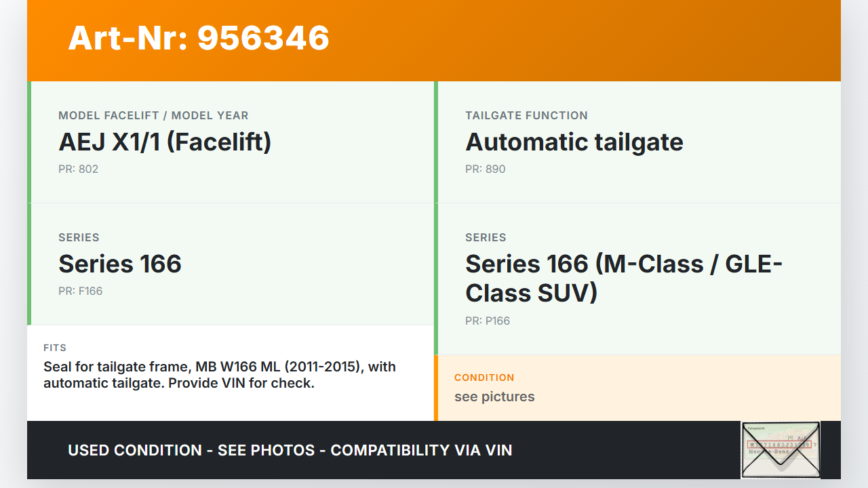Click the PR: P166 code

click(x=487, y=321)
